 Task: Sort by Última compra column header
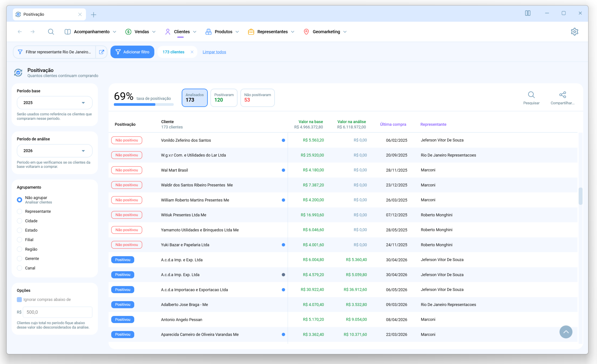tap(393, 124)
